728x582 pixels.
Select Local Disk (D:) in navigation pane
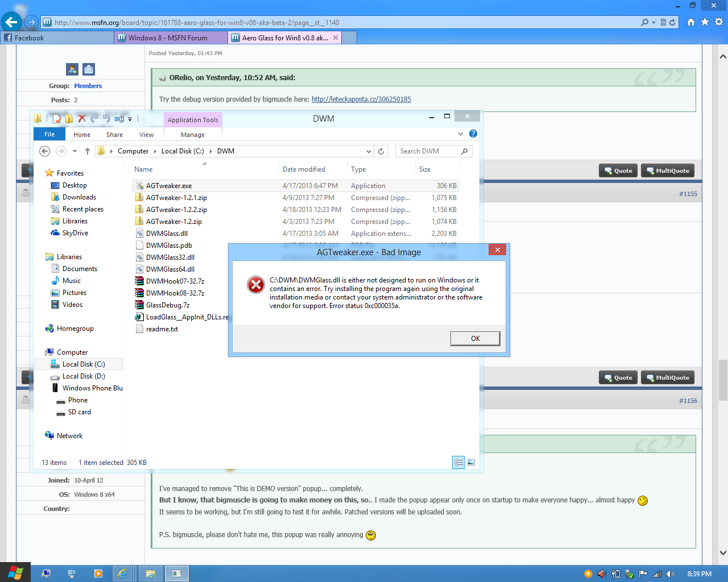pos(84,376)
